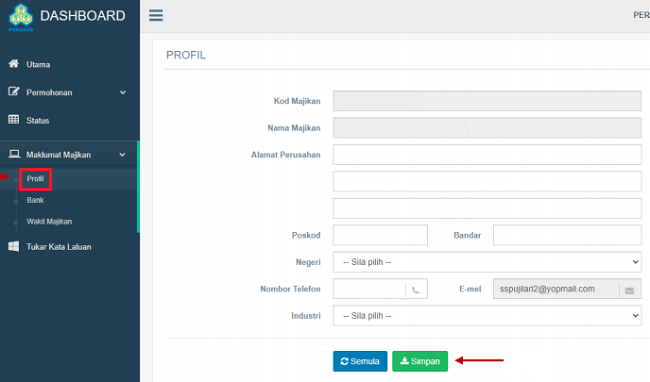Open Tukar Kata Laluan menu item
Screen dimensions: 650x382
point(59,247)
